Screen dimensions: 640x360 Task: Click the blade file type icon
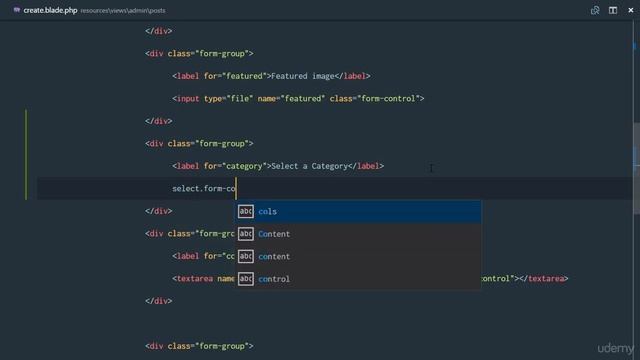17,10
